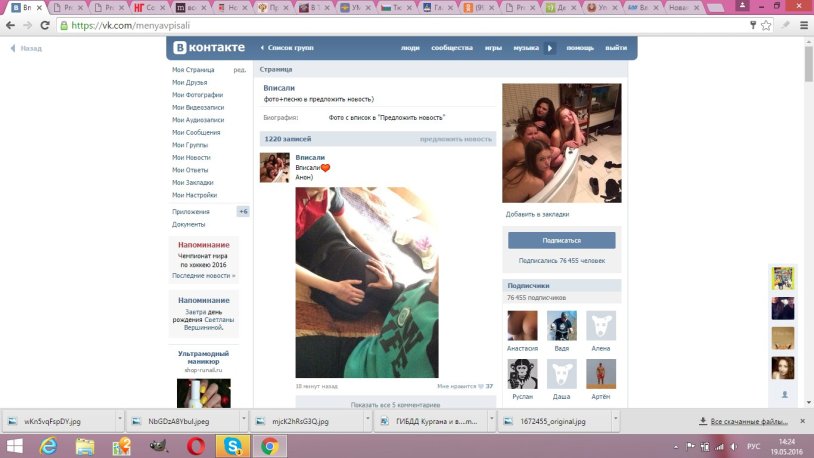
Task: Open dropdown arrow for wKn5vqFspDY.jpg download
Action: (119, 421)
